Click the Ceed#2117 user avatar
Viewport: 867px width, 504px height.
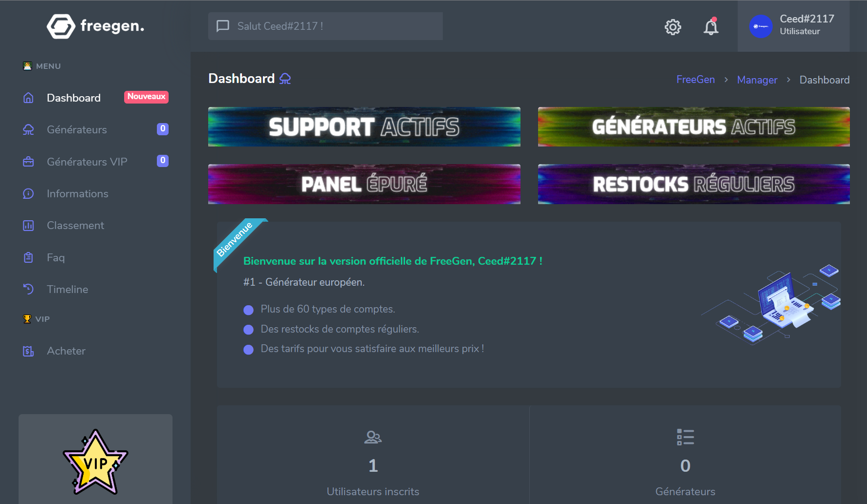pos(761,26)
